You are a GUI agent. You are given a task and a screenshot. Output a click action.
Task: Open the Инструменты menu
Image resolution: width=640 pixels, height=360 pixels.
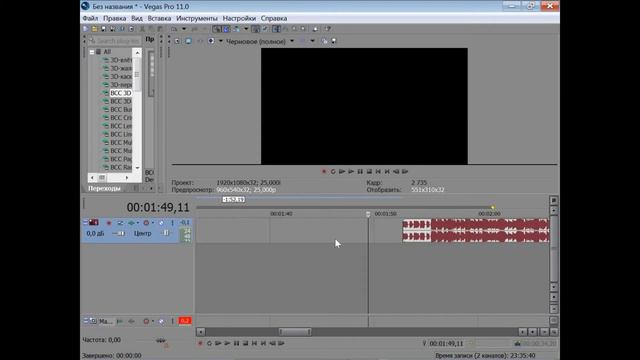[197, 18]
